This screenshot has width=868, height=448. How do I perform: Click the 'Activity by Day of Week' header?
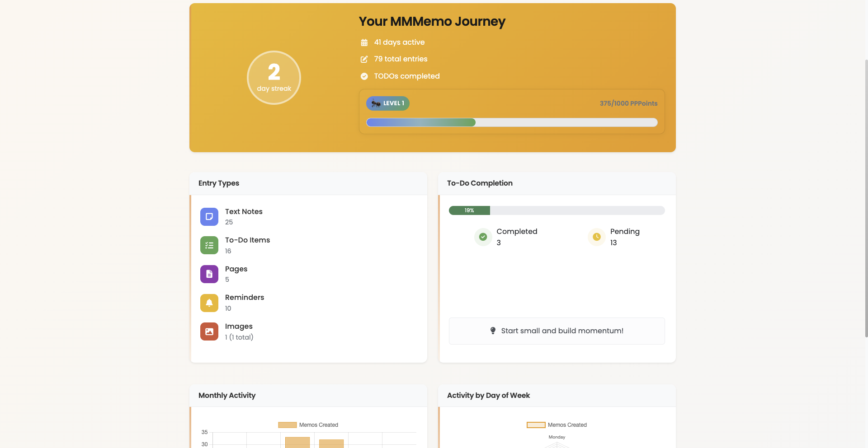coord(557,396)
